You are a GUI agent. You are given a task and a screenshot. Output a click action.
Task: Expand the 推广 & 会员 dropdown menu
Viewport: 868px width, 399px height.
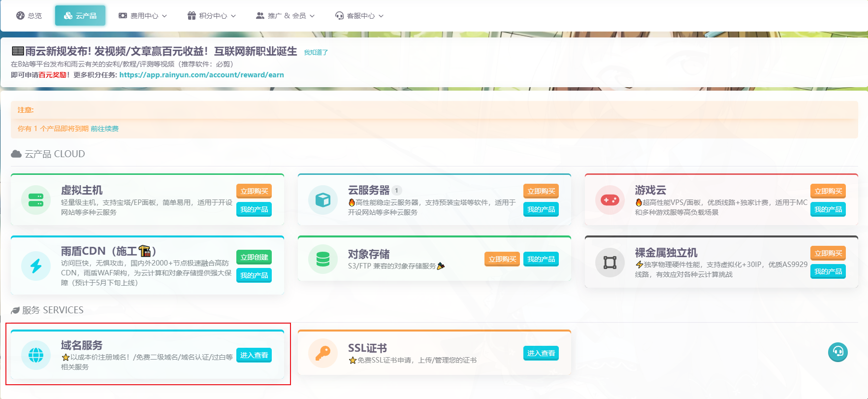[x=286, y=16]
